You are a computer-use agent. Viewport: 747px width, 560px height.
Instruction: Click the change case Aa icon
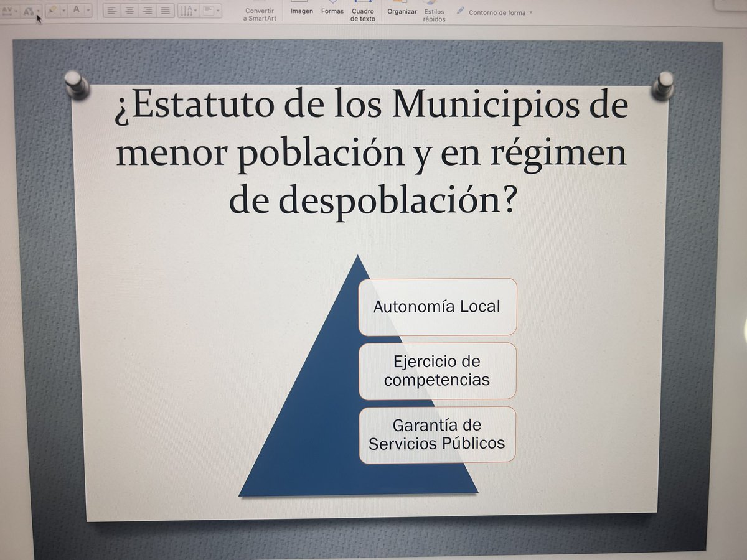29,11
